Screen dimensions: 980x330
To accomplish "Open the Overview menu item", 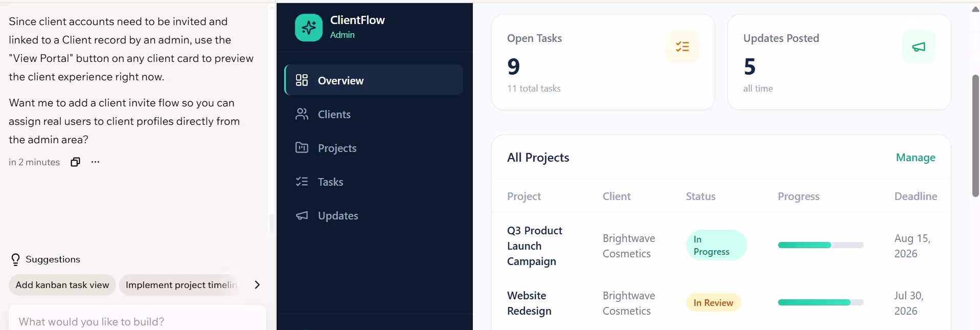I will coord(374,80).
